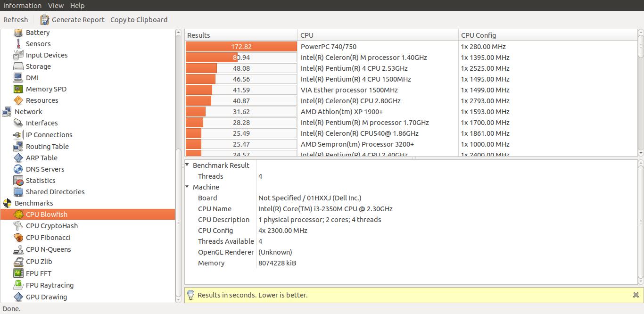Click Copy to Clipboard

pos(139,19)
